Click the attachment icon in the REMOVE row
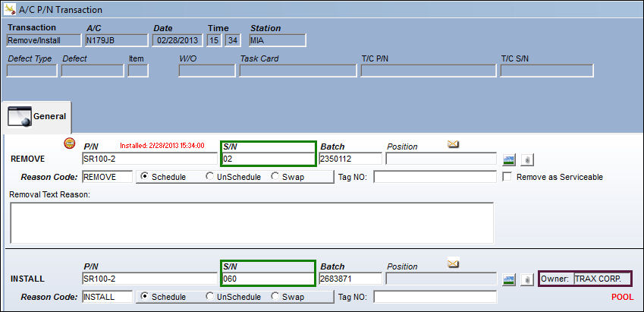This screenshot has width=644, height=312. click(527, 159)
